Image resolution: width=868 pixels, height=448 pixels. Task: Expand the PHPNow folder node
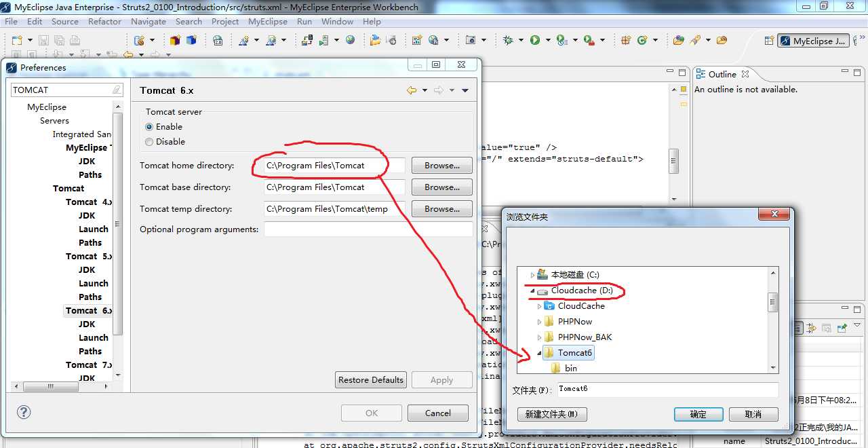pos(540,322)
